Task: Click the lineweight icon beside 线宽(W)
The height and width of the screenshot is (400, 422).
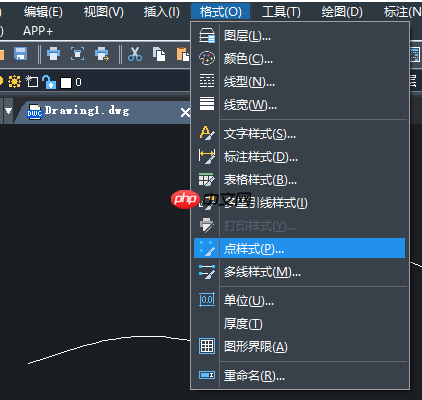Action: click(207, 104)
